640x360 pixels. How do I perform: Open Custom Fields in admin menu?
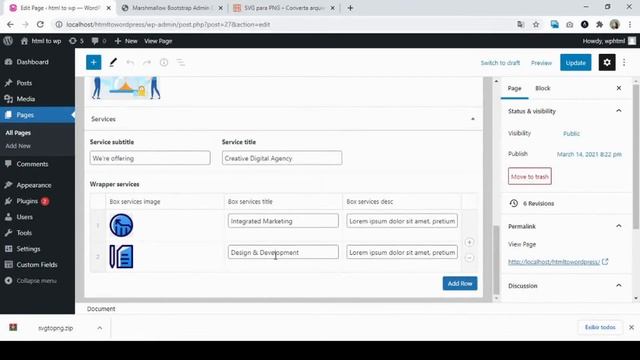tap(37, 264)
